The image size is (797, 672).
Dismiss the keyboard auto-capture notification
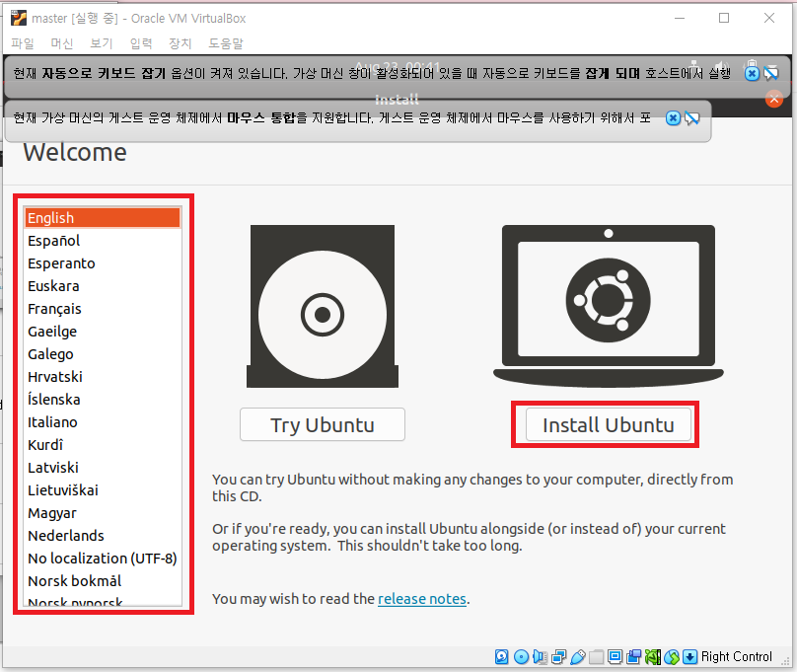pyautogui.click(x=752, y=74)
